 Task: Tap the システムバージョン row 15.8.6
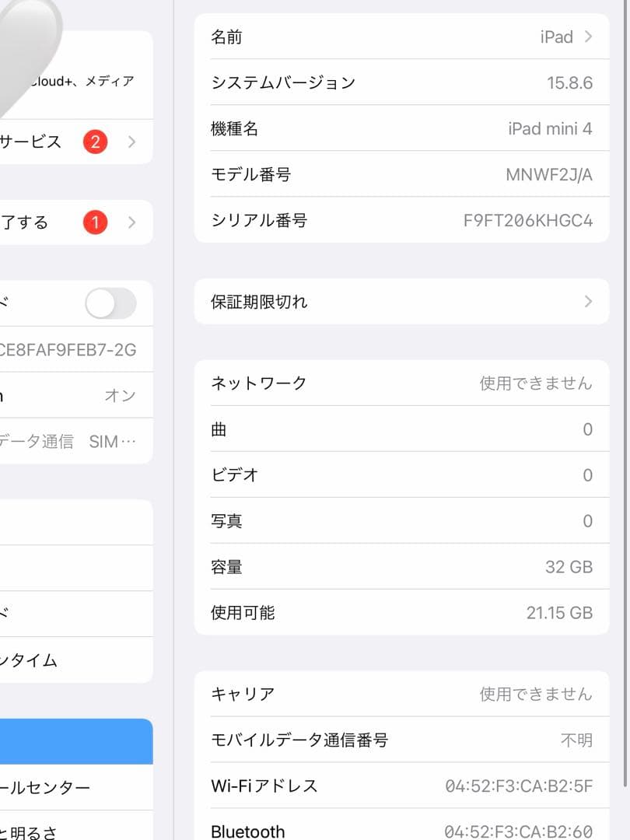(x=402, y=82)
